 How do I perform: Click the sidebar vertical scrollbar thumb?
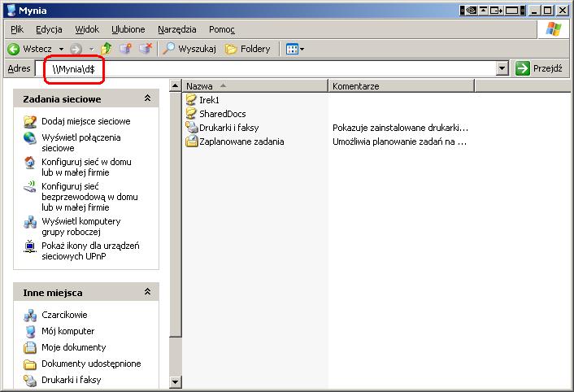point(176,214)
